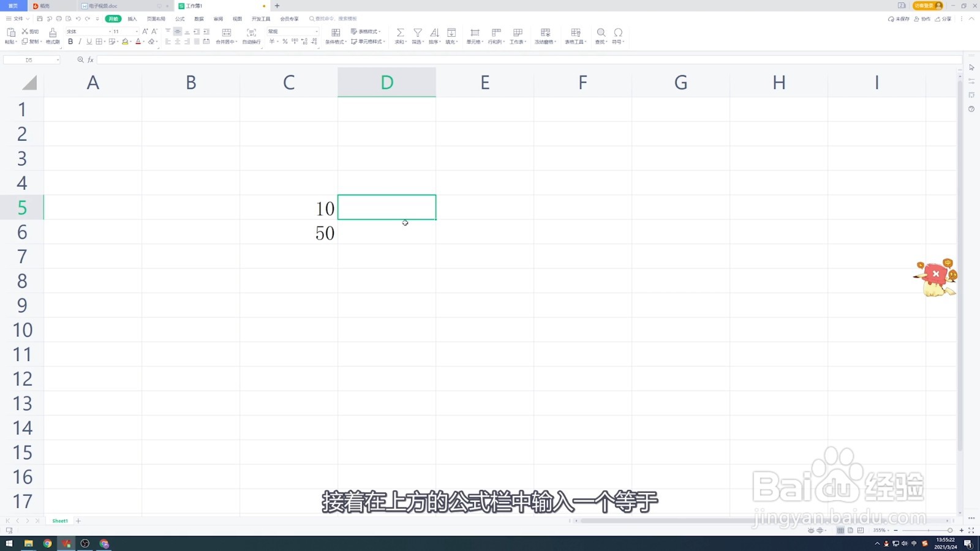This screenshot has width=980, height=551.
Task: Click the AutoSum (求和) sigma icon
Action: [x=400, y=32]
